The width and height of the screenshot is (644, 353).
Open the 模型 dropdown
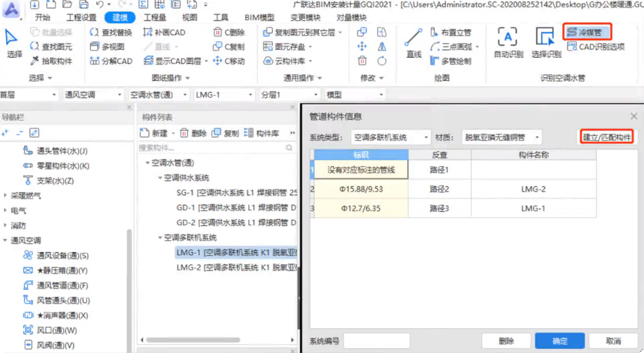pyautogui.click(x=355, y=95)
